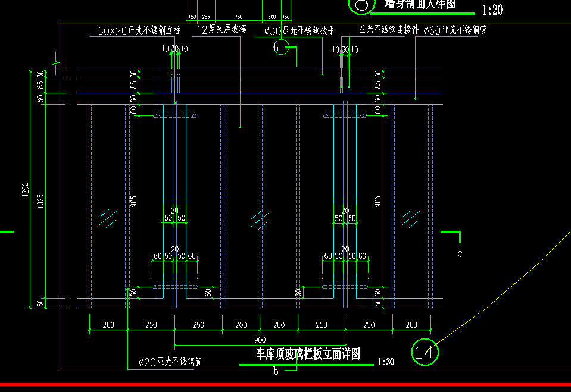Click the section cut mark labeled c

[459, 253]
